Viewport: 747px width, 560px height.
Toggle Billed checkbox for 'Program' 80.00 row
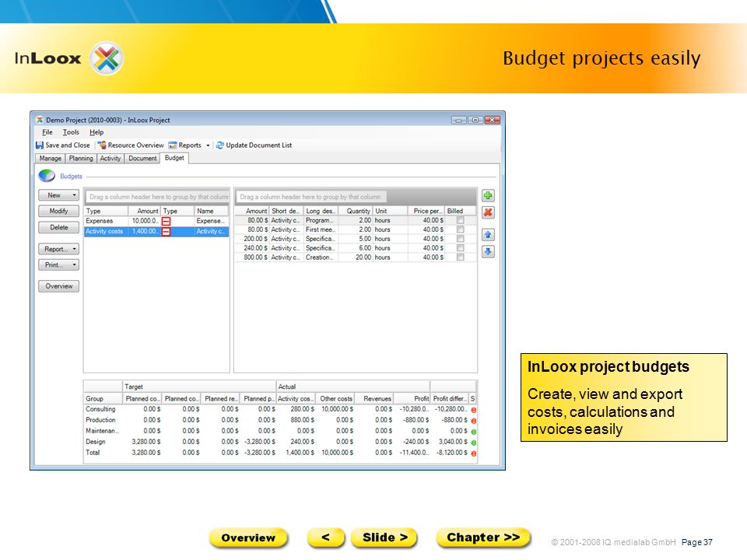460,220
